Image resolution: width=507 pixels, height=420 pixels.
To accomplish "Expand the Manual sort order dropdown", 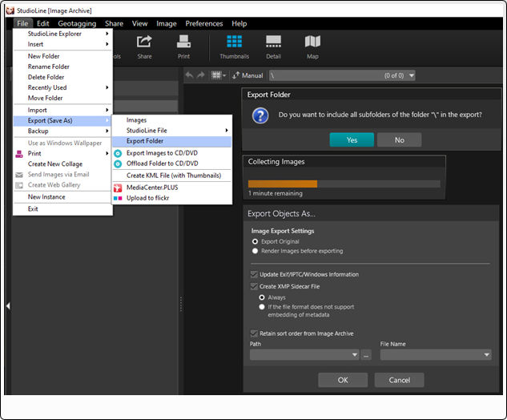I will pyautogui.click(x=247, y=75).
